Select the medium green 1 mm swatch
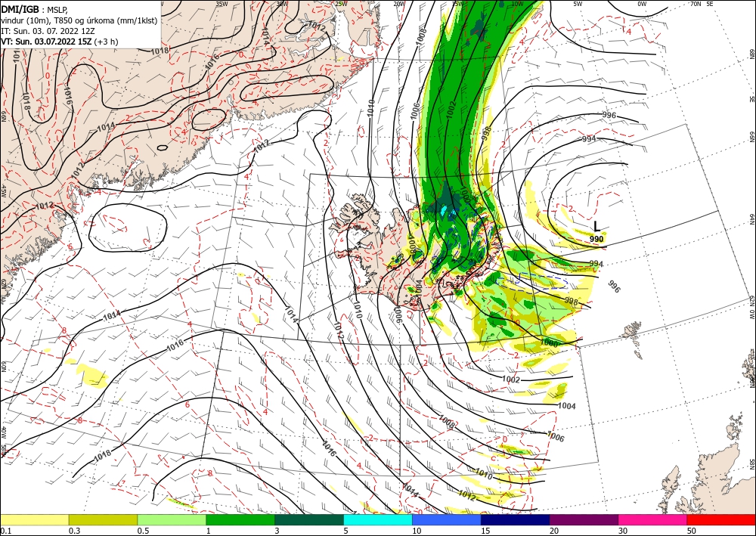The image size is (756, 536). point(240,519)
